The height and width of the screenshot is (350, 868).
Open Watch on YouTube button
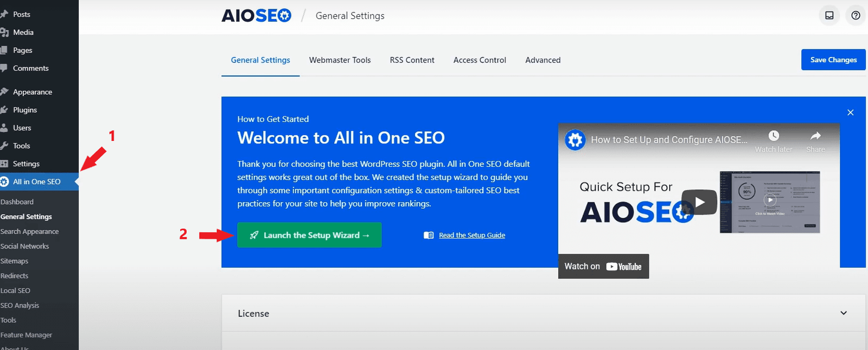603,267
